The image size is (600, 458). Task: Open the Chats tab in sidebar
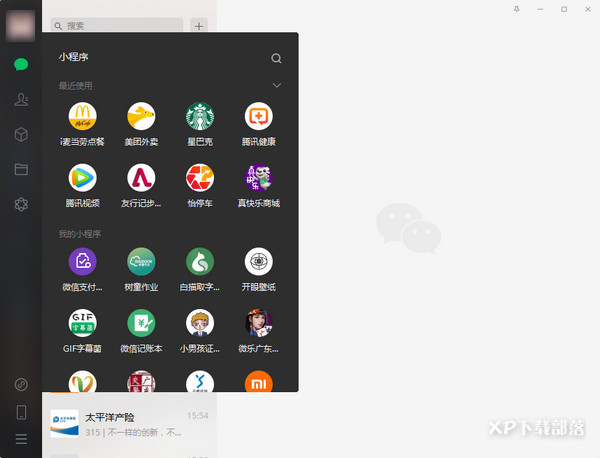tap(21, 64)
